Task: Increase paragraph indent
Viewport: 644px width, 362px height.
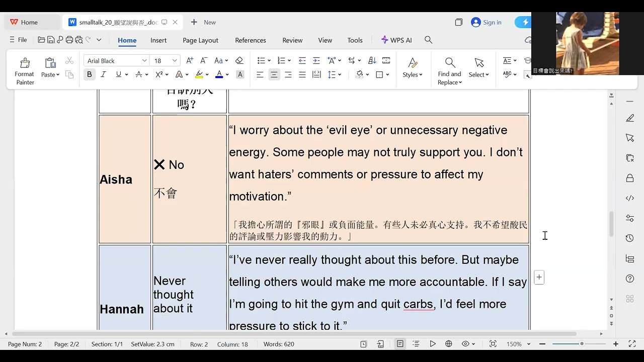Action: (x=316, y=60)
